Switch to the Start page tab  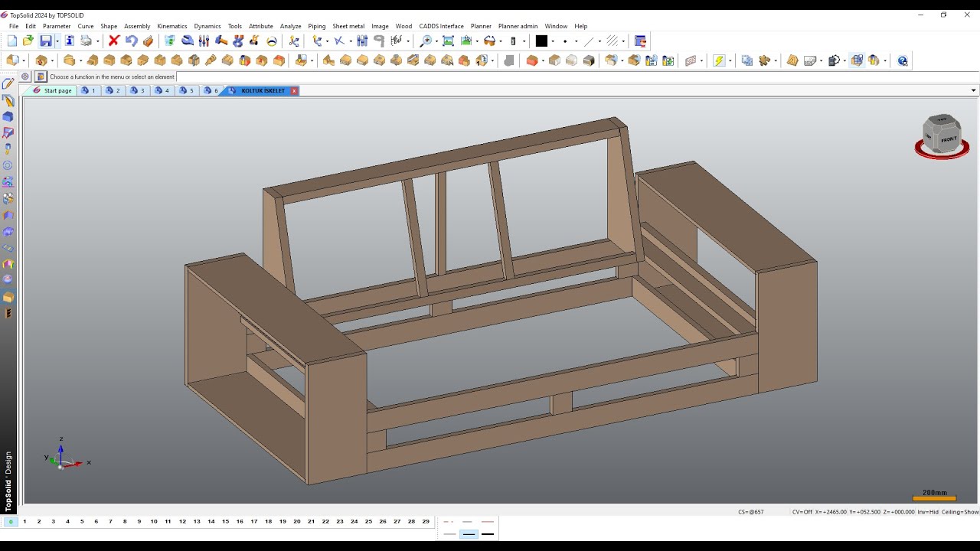pos(52,90)
